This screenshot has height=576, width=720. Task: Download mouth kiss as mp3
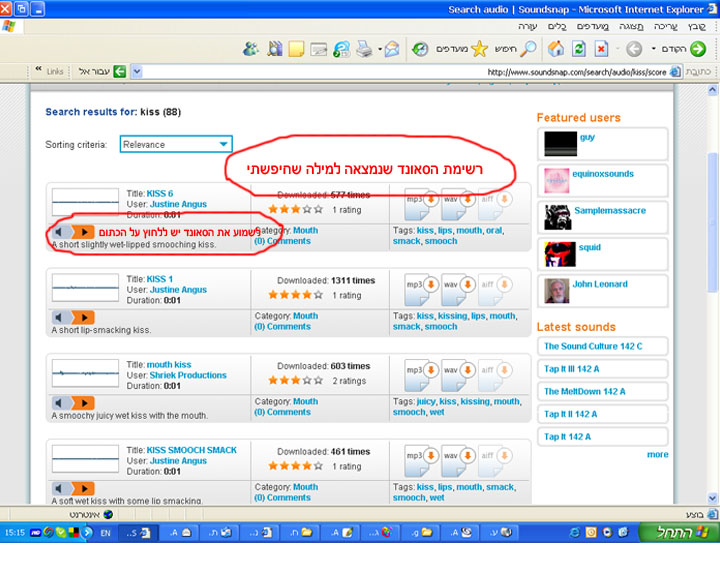coord(421,375)
